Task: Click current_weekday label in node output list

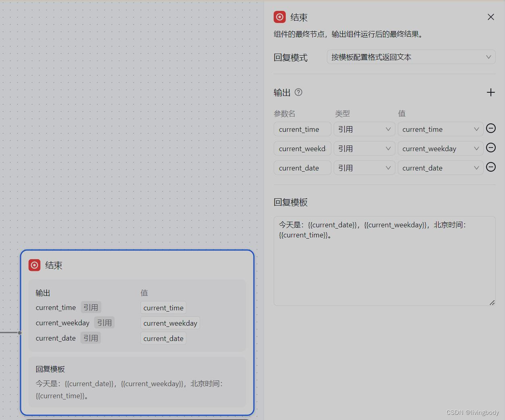Action: point(62,323)
